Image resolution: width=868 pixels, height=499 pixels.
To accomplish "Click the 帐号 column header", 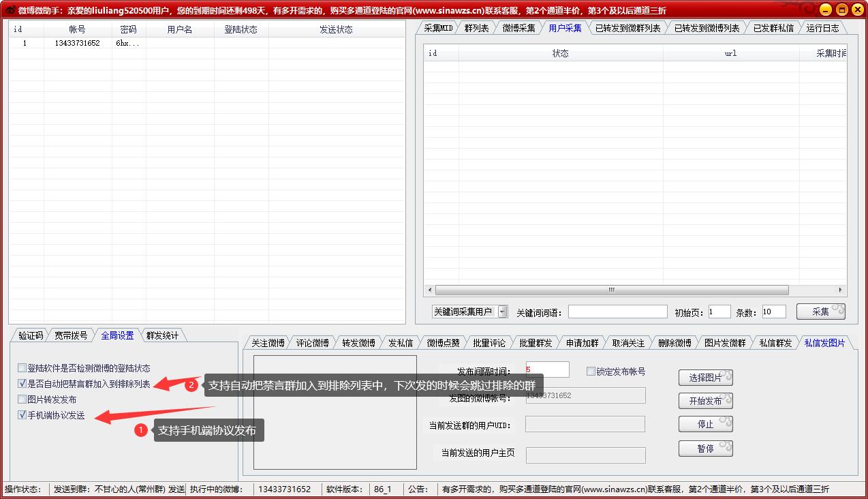I will [x=78, y=29].
